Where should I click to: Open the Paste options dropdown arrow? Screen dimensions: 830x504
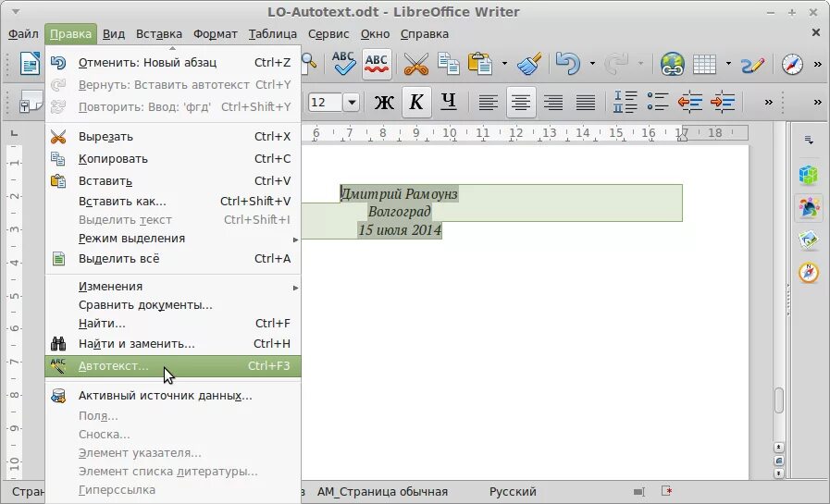pos(504,64)
